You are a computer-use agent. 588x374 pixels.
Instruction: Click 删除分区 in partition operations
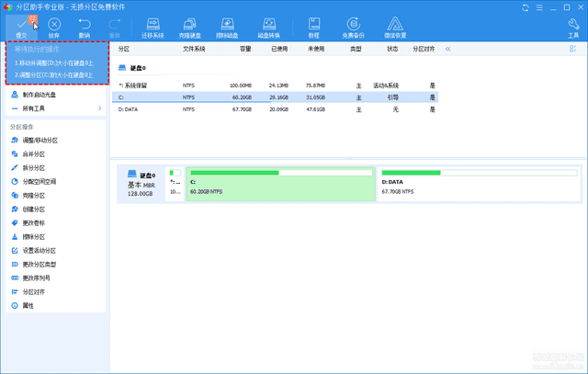coord(33,236)
